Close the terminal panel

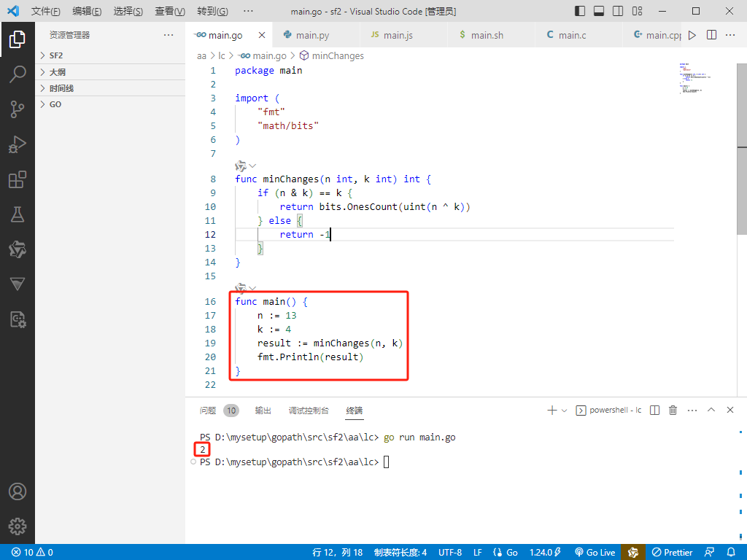click(x=729, y=410)
